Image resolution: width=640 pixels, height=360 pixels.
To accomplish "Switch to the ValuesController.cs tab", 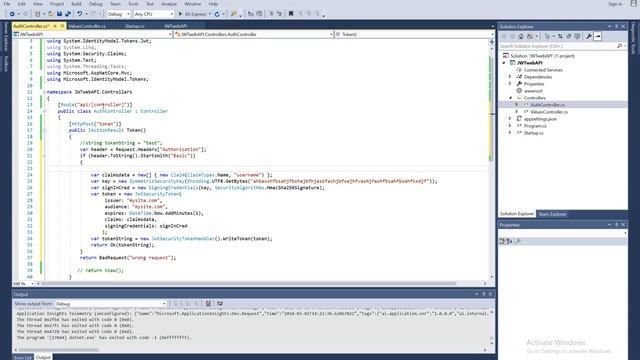I will [x=87, y=26].
